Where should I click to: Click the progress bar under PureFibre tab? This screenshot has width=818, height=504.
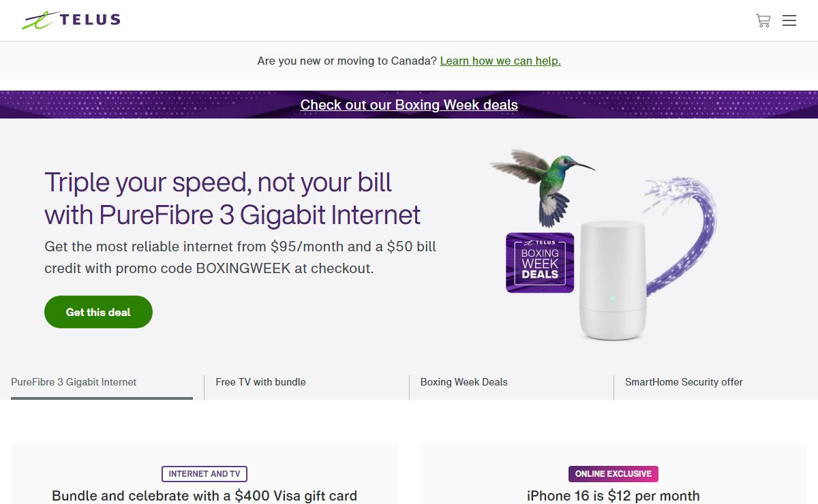(102, 398)
